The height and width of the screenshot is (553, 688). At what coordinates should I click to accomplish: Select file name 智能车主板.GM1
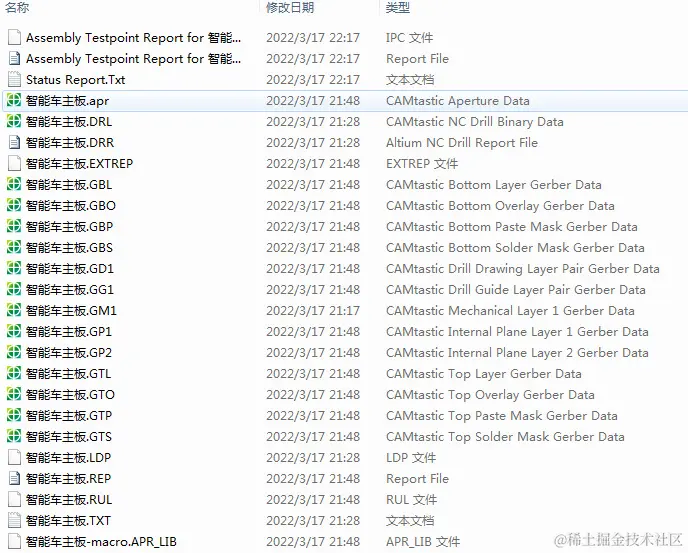[x=71, y=311]
